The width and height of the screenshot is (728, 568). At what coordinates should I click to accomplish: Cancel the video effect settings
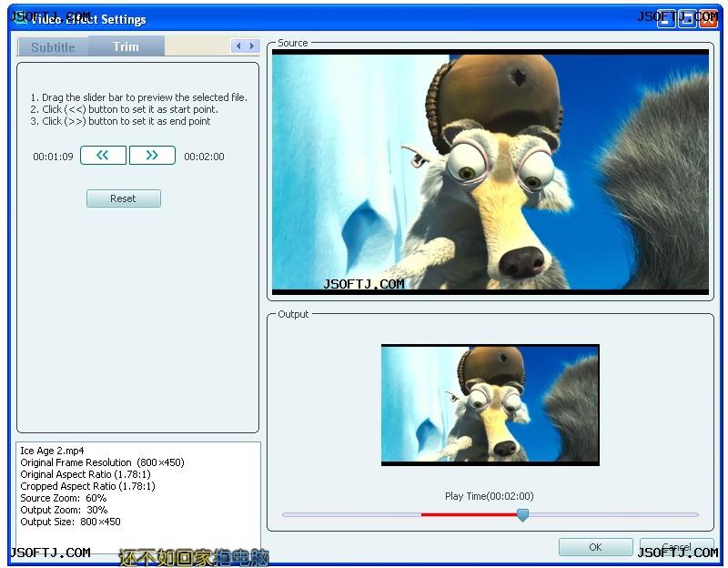[676, 547]
